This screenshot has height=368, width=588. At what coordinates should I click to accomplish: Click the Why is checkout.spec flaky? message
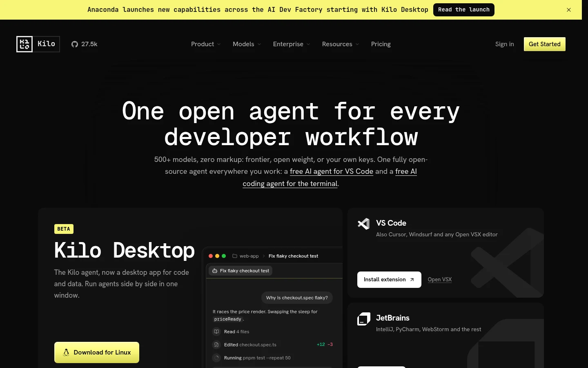point(297,298)
